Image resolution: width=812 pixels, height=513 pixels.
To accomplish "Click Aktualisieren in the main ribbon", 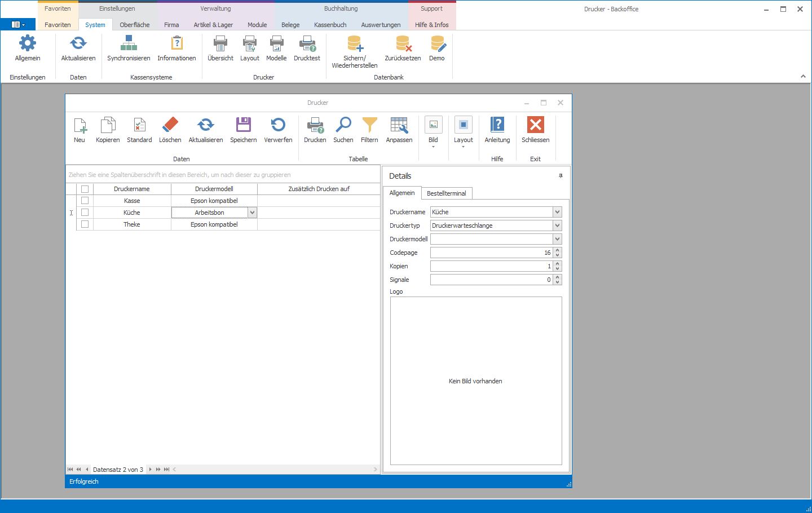I will click(78, 48).
